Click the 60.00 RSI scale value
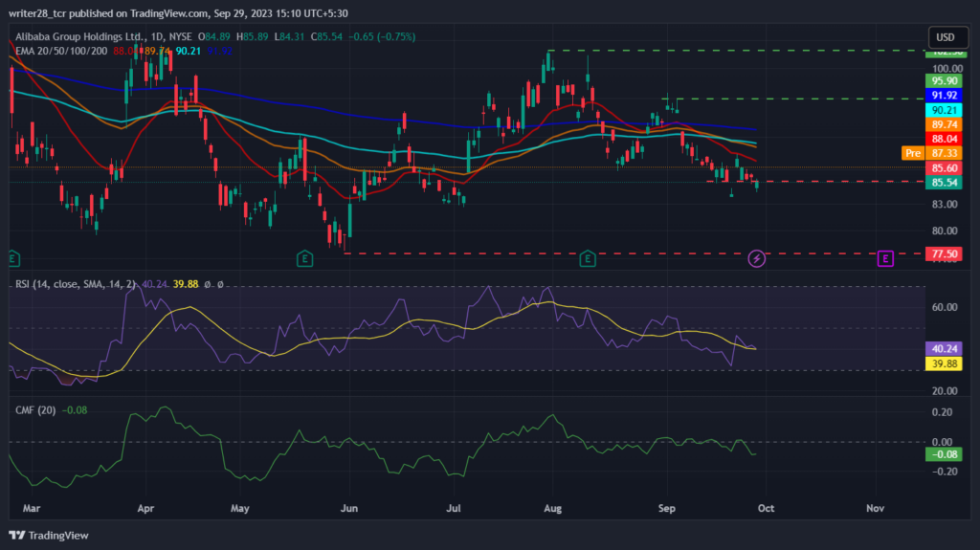This screenshot has height=550, width=980. (x=945, y=307)
